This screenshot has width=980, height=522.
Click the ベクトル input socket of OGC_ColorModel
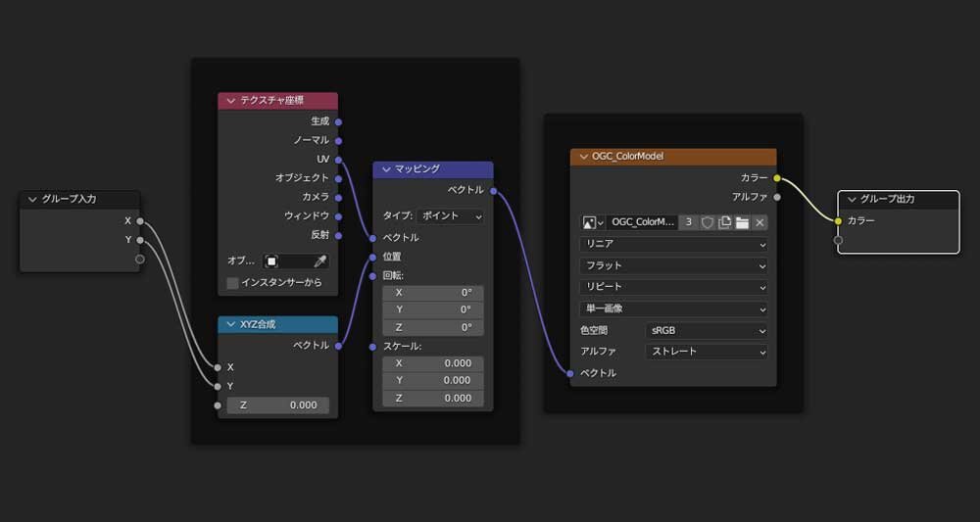[570, 373]
